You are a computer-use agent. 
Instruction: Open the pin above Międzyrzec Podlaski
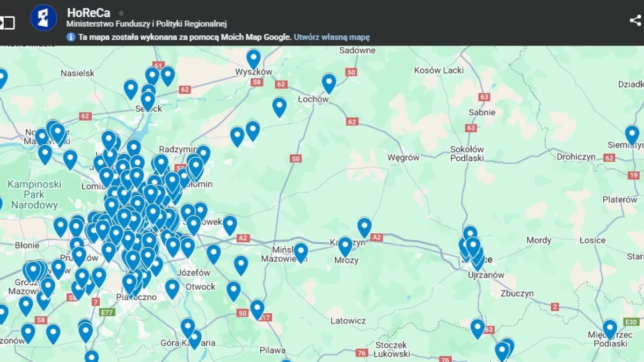pos(610,328)
